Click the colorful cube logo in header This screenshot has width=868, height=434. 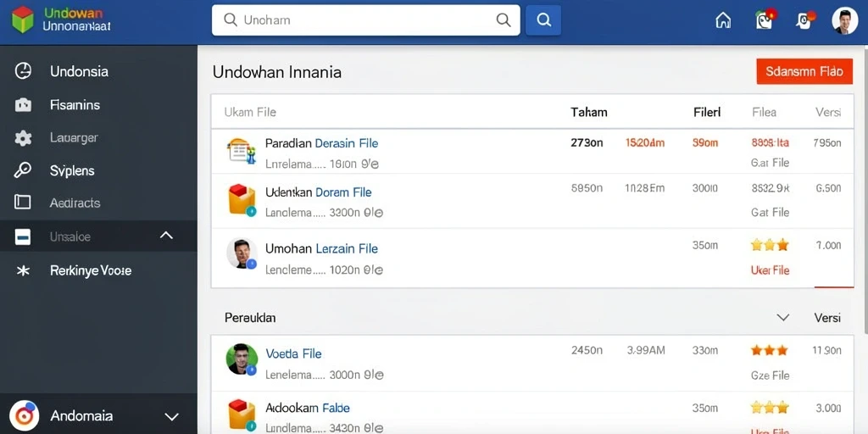click(22, 20)
